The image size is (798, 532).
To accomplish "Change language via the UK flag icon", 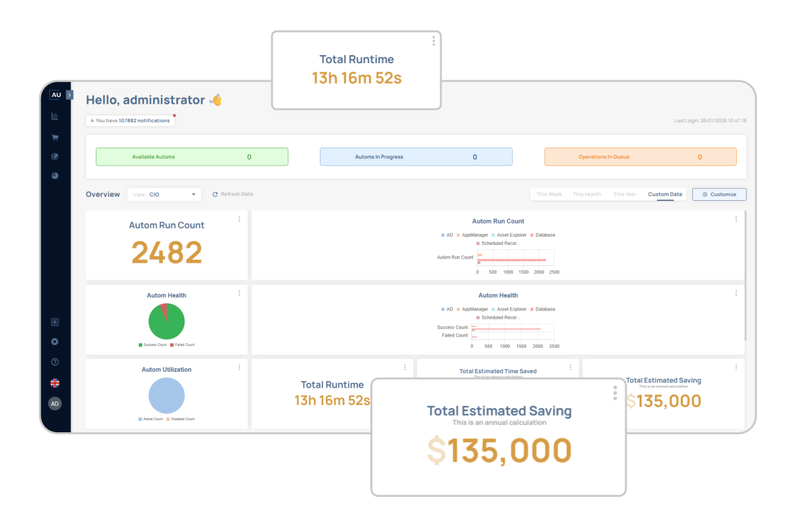I will pyautogui.click(x=55, y=383).
